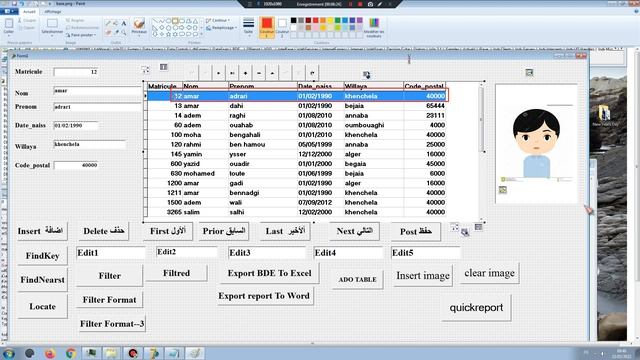Pick the green palette color
The width and height of the screenshot is (640, 360).
coord(338,20)
